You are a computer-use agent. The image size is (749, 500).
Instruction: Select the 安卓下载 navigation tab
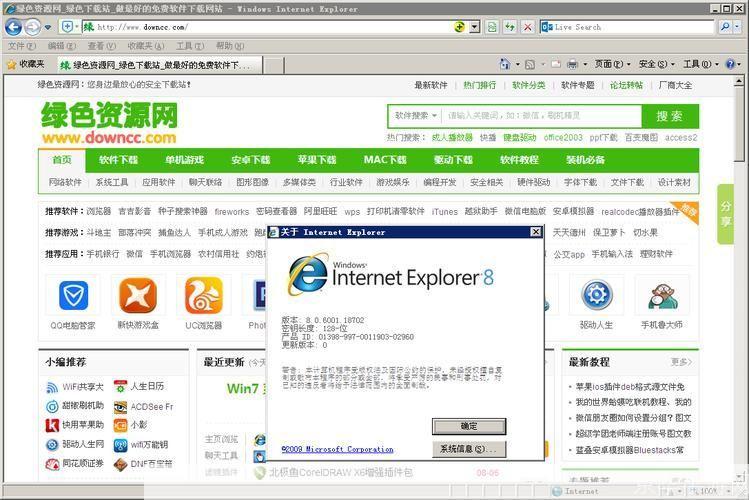251,160
